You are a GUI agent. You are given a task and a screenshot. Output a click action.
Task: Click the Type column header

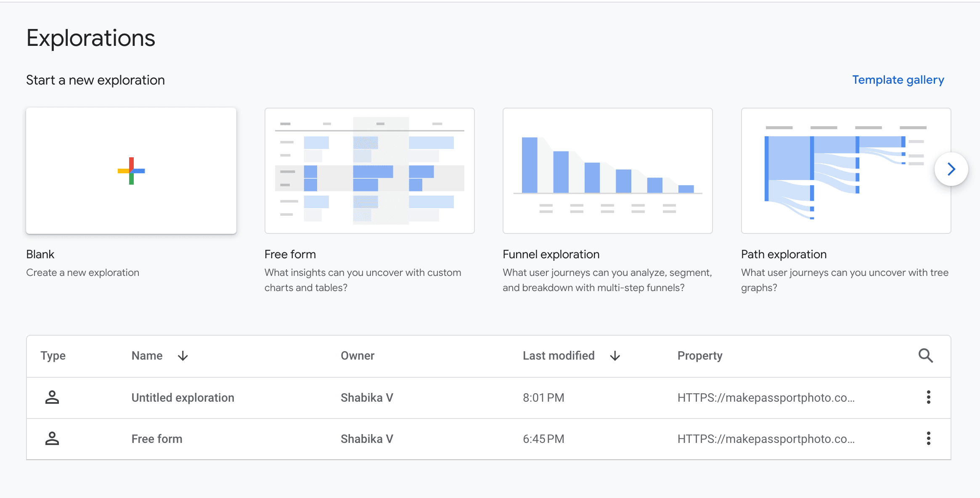(x=53, y=356)
